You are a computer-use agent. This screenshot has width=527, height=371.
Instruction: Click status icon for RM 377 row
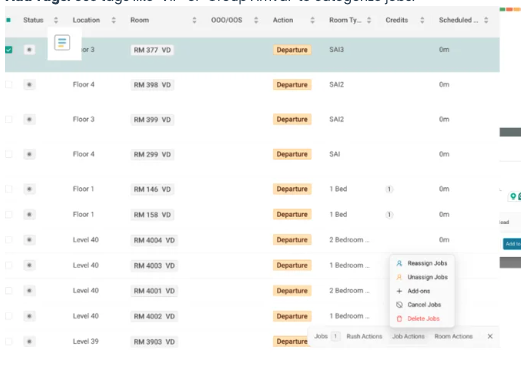coord(29,50)
